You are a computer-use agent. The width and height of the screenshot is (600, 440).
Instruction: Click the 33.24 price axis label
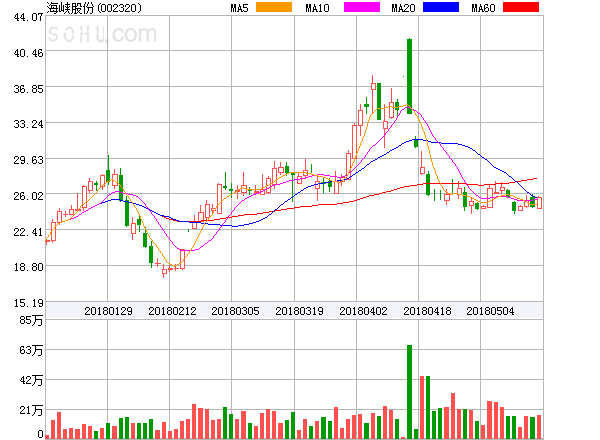[x=28, y=124]
